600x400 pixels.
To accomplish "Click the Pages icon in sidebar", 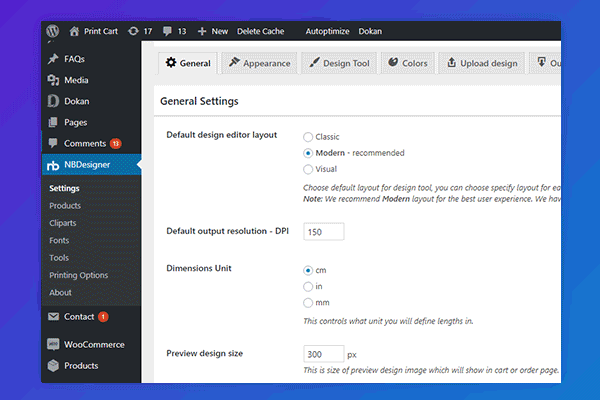I will coord(53,122).
